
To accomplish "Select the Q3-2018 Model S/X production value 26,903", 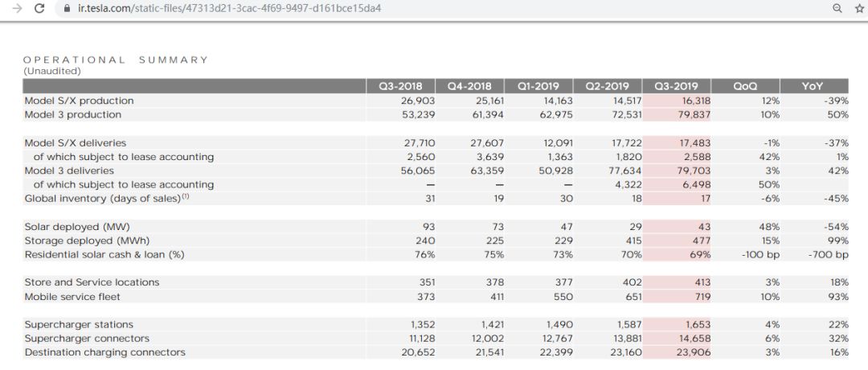I will click(418, 101).
